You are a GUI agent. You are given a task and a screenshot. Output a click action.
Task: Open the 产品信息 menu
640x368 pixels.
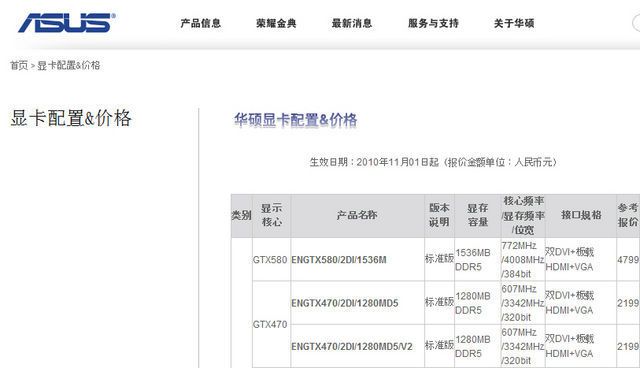click(201, 23)
